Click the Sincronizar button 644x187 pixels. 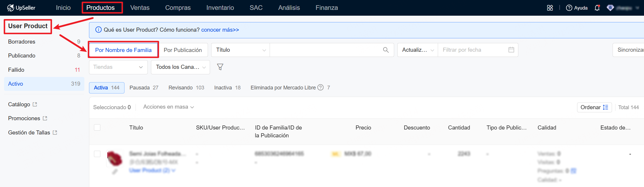(x=628, y=50)
